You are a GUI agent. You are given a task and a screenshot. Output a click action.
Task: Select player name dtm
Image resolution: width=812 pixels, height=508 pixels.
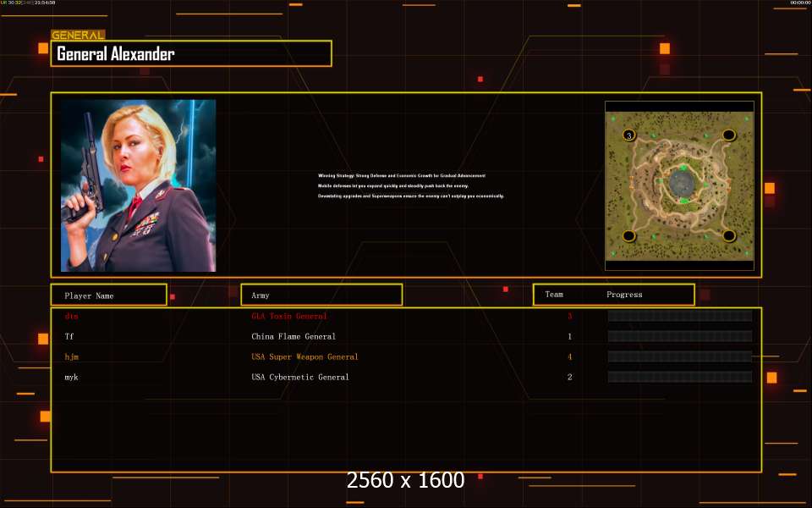tap(71, 316)
